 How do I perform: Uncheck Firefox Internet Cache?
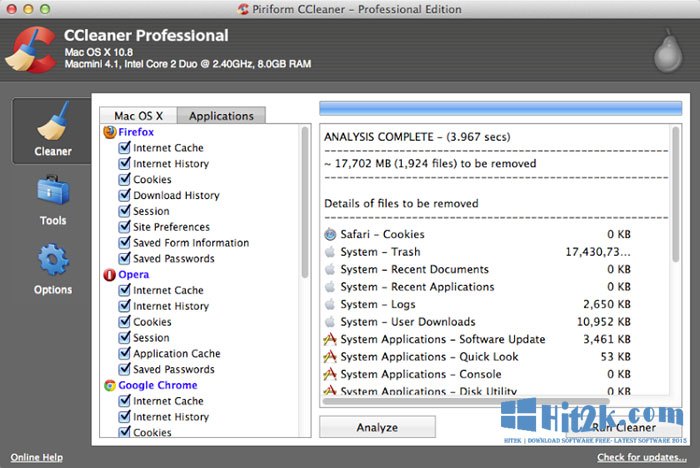[125, 147]
